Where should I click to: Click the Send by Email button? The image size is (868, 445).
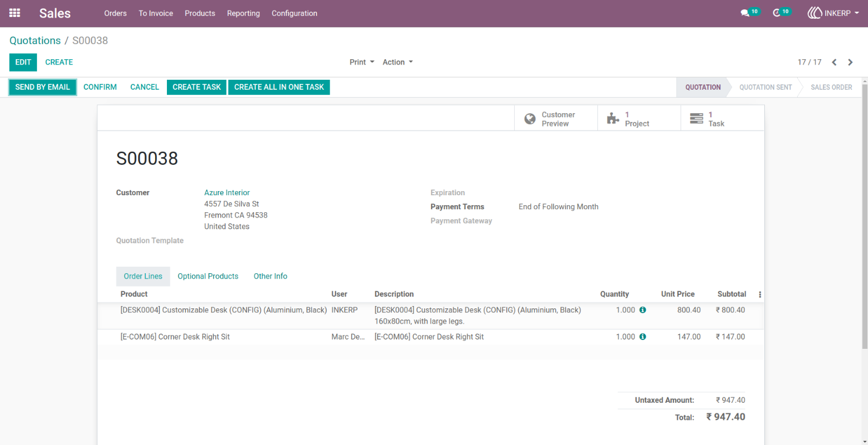[43, 87]
